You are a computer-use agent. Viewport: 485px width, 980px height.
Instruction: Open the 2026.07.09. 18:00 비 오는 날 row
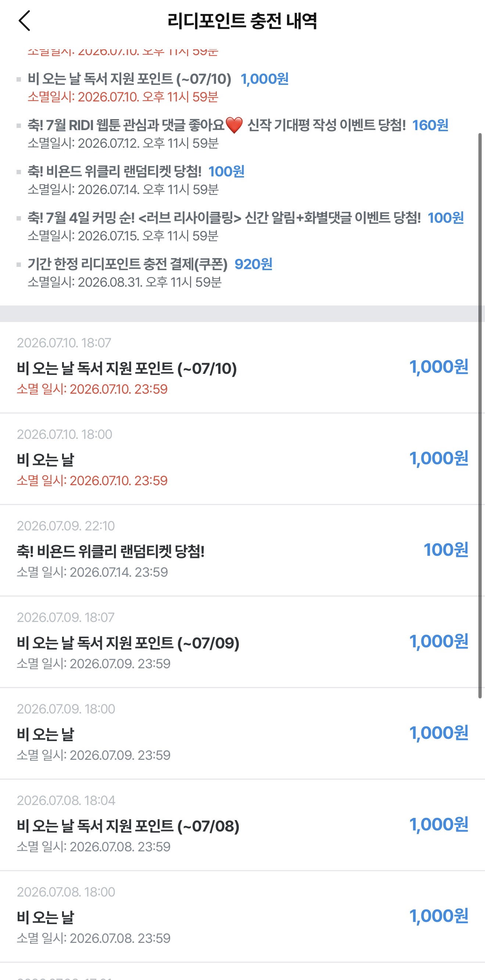coord(242,733)
